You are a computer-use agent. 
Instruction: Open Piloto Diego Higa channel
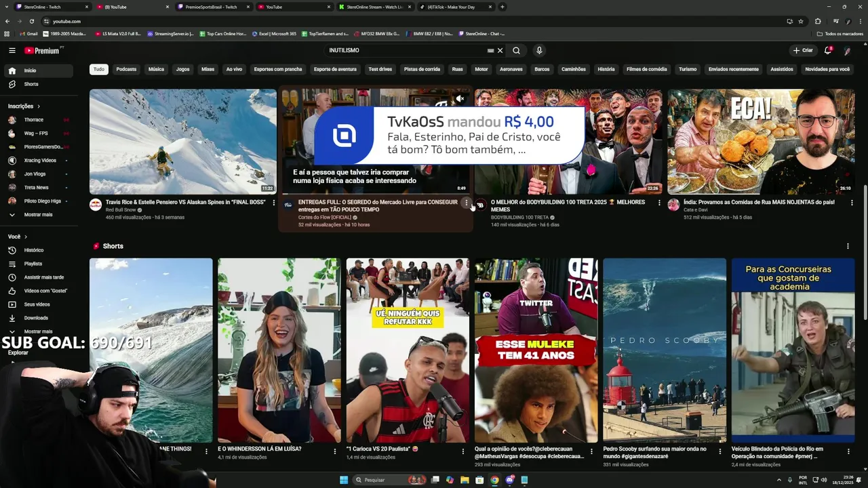click(x=39, y=201)
